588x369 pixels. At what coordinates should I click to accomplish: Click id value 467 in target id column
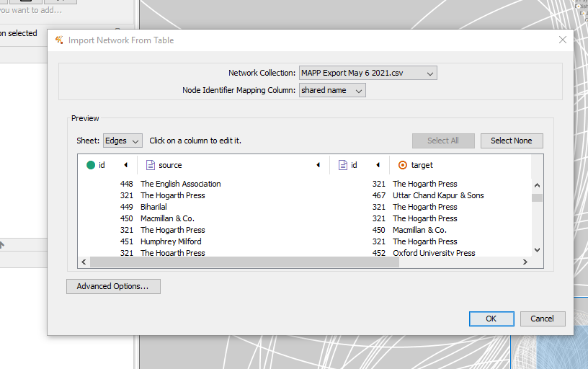tap(379, 195)
